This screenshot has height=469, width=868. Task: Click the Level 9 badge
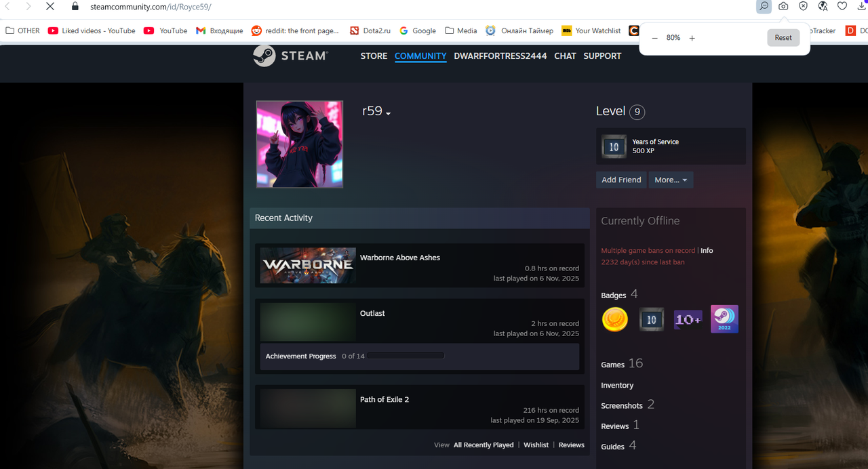click(x=637, y=112)
